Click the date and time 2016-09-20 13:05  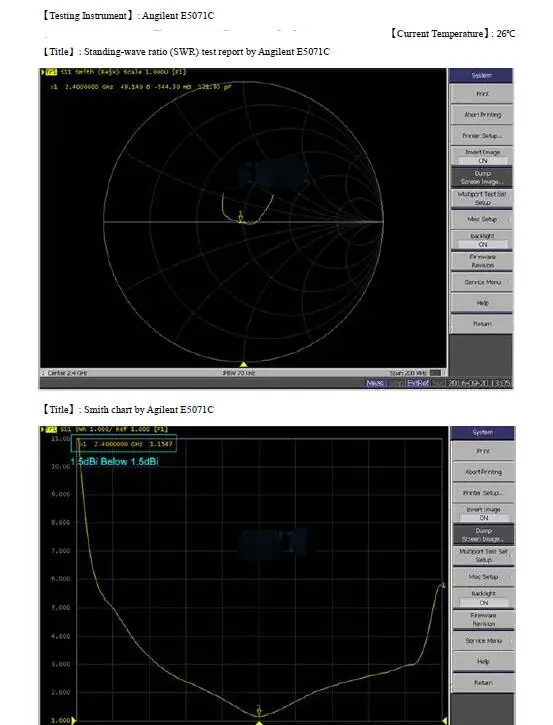[479, 383]
